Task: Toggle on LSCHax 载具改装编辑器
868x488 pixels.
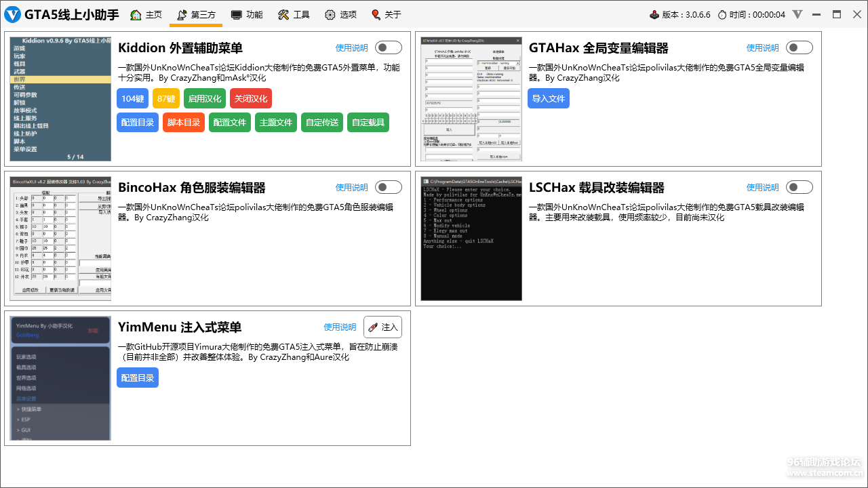Action: pyautogui.click(x=799, y=187)
